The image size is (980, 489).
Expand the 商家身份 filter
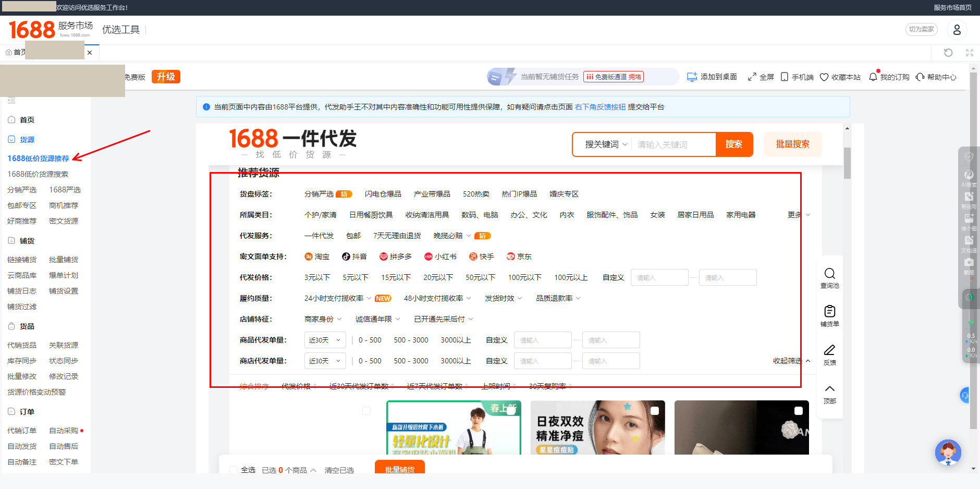coord(323,319)
